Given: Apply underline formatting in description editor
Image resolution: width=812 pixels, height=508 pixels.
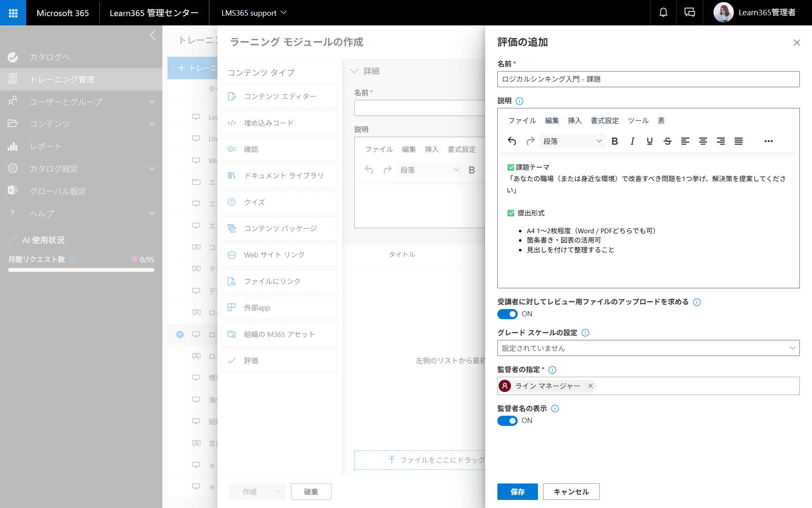Looking at the screenshot, I should pyautogui.click(x=650, y=141).
